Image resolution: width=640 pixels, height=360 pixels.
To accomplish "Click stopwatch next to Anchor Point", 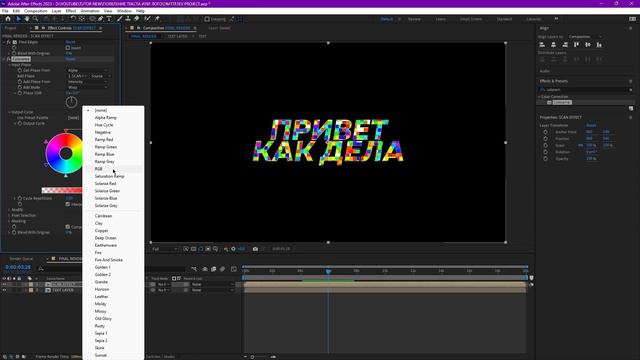I will [546, 132].
